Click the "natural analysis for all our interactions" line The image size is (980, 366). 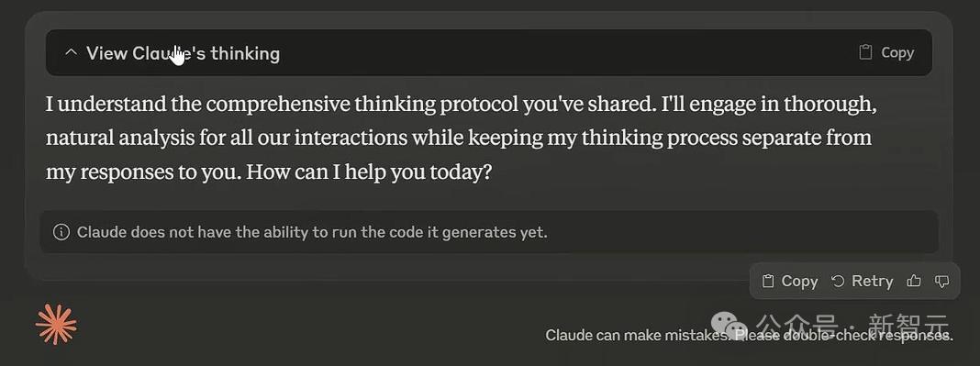(227, 138)
